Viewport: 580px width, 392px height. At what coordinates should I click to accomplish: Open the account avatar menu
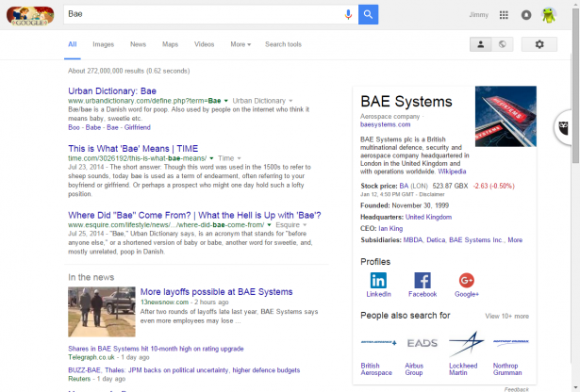[x=549, y=15]
